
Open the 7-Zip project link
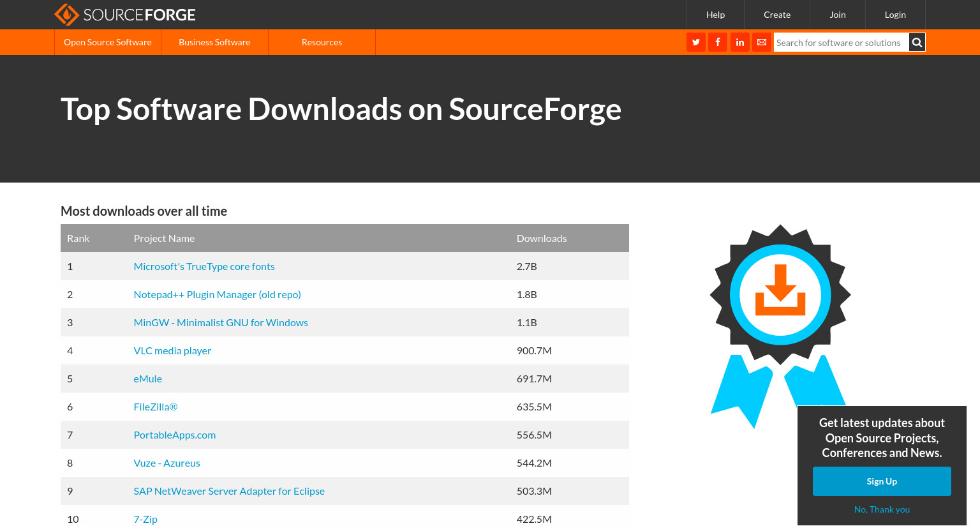[145, 519]
